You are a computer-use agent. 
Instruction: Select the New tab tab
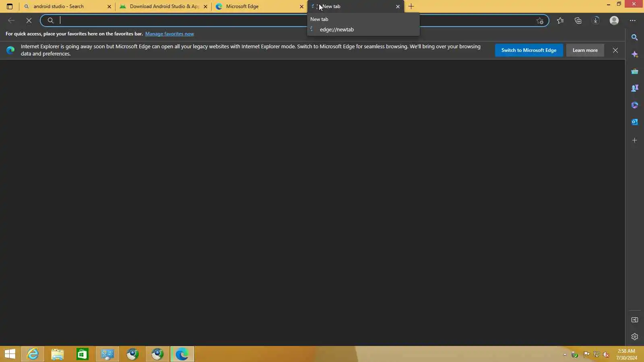coord(356,6)
